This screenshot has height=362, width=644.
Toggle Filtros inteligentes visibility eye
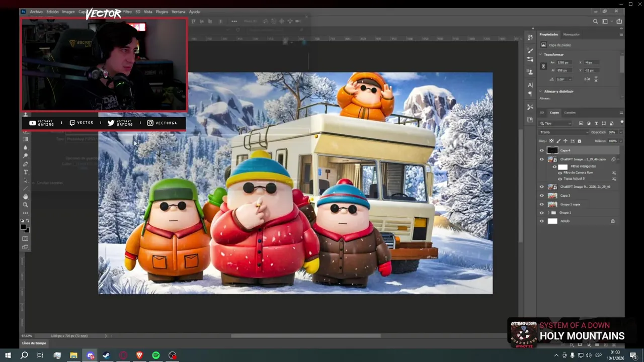[555, 166]
